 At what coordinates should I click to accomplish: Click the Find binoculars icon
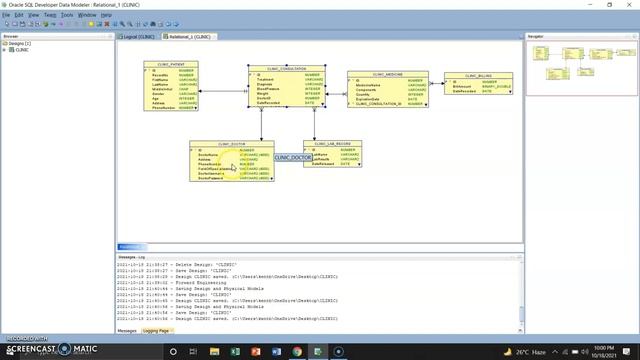[153, 24]
